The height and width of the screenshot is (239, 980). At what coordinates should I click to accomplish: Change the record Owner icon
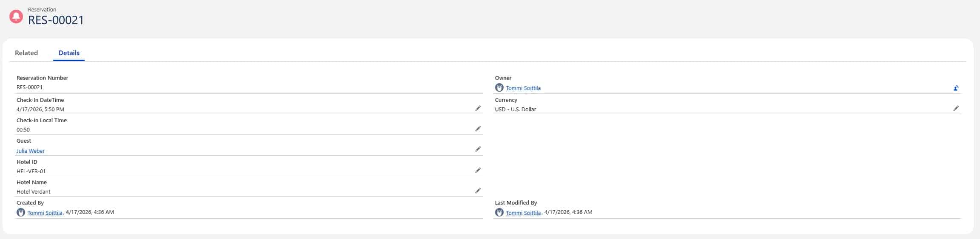(956, 88)
